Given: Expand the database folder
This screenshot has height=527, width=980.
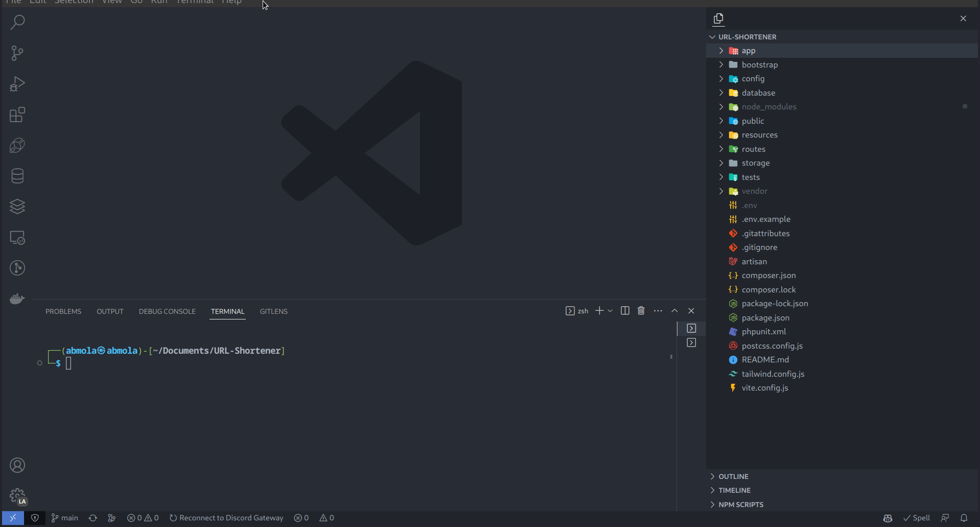Looking at the screenshot, I should (842, 93).
